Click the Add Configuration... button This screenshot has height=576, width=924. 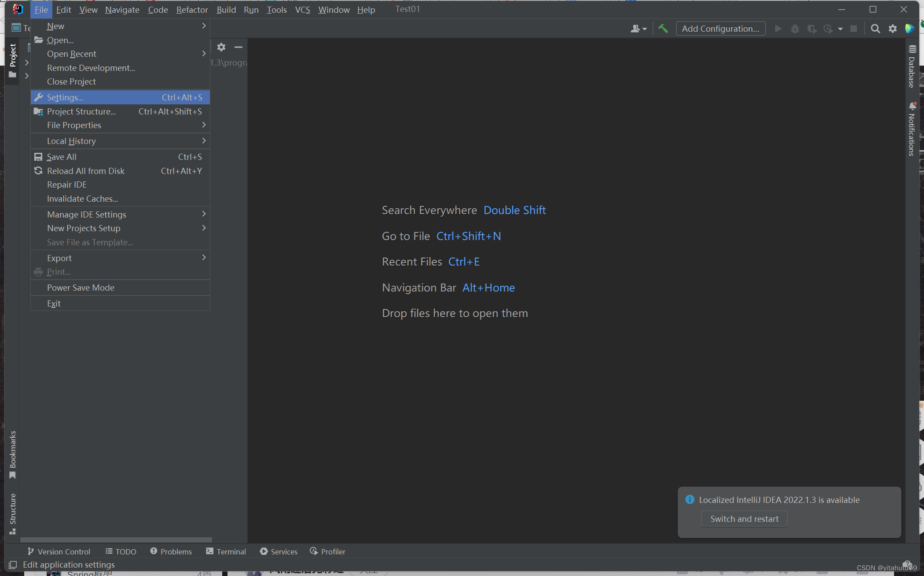point(720,29)
